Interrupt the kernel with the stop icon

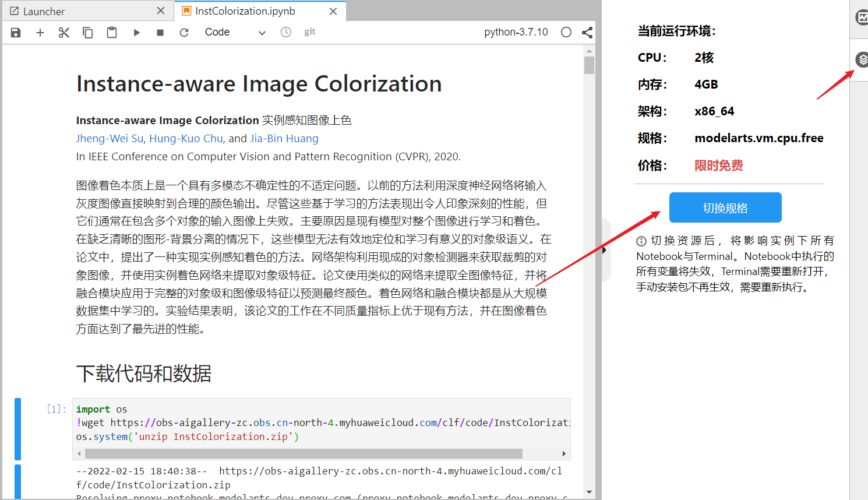pos(160,33)
